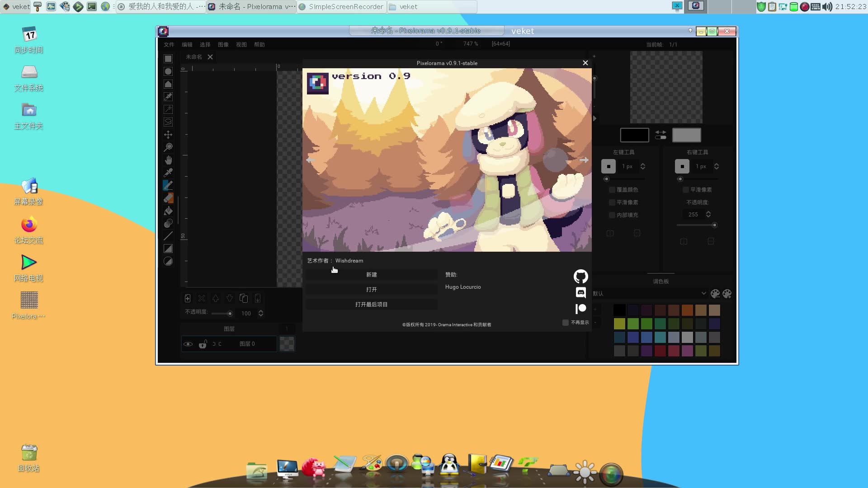The height and width of the screenshot is (488, 868).
Task: Adjust the 255 opacity stepper
Action: (x=708, y=214)
